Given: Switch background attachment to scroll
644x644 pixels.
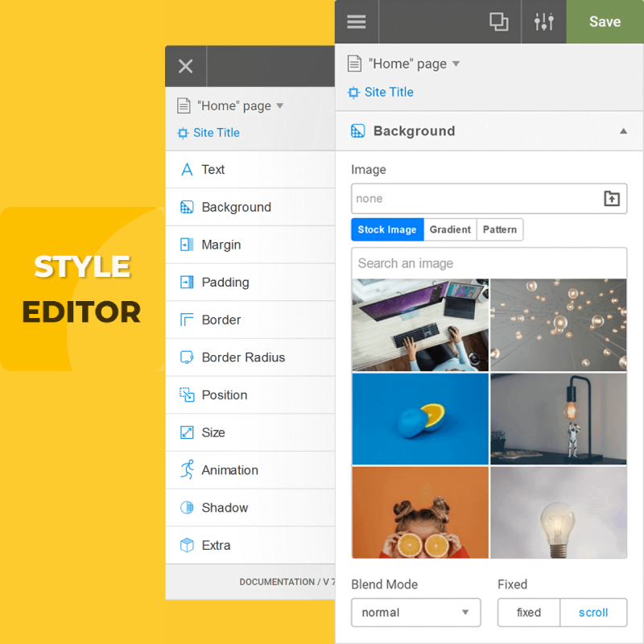Looking at the screenshot, I should pos(593,613).
